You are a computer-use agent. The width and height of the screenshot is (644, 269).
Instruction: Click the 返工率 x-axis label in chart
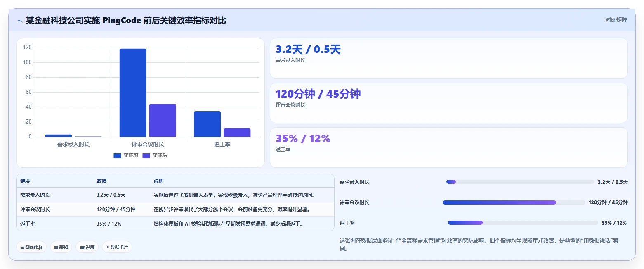coord(222,144)
